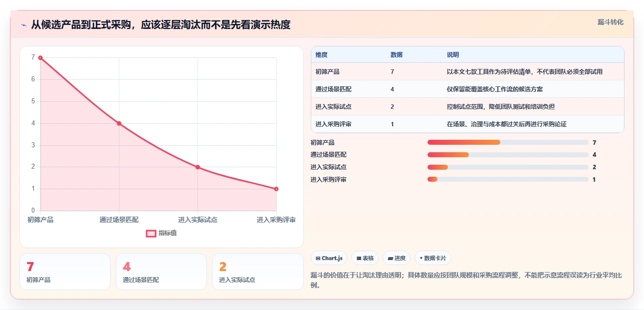This screenshot has height=310, width=644.
Task: Click the x-axis label 进入实际试点 on chart
Action: coord(198,220)
